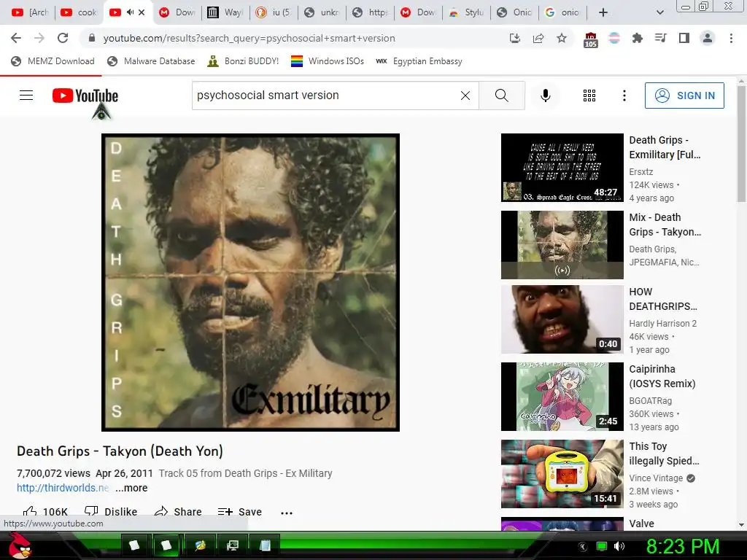Switch to the Stylu tab
Screen dimensions: 747x560
[467, 12]
